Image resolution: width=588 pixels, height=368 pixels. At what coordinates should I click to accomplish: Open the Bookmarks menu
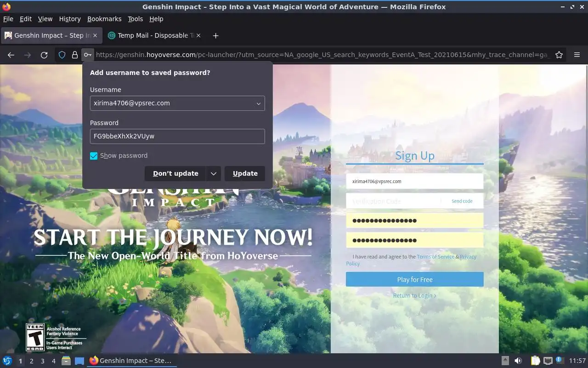pos(104,19)
